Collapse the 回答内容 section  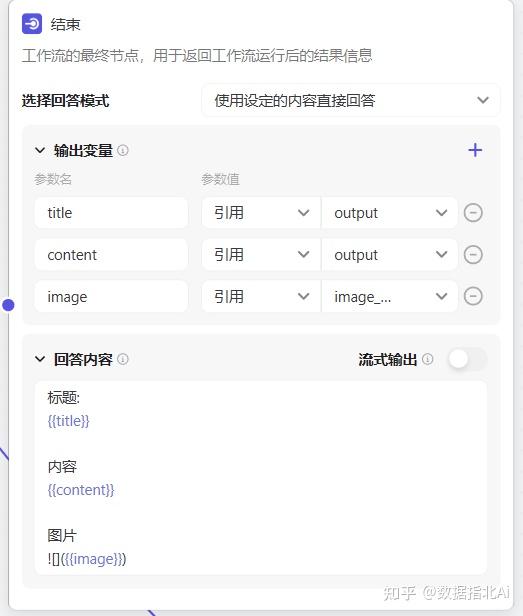click(x=40, y=359)
